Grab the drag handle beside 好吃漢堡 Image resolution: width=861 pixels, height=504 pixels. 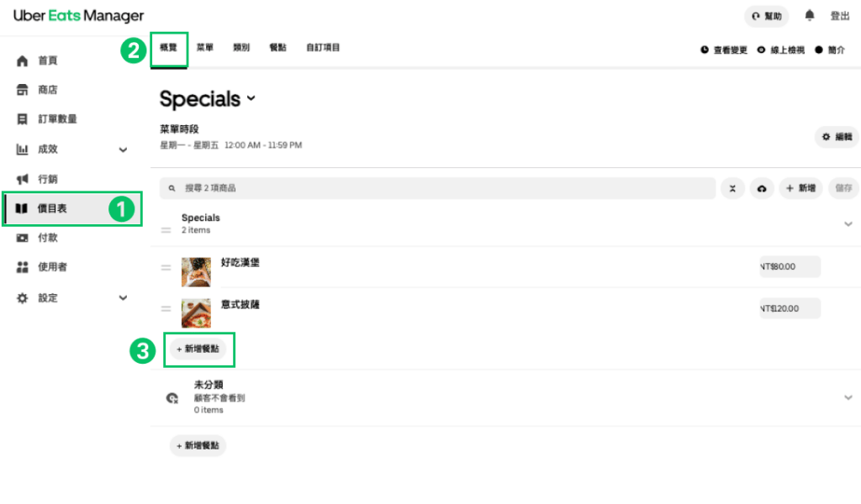click(166, 268)
